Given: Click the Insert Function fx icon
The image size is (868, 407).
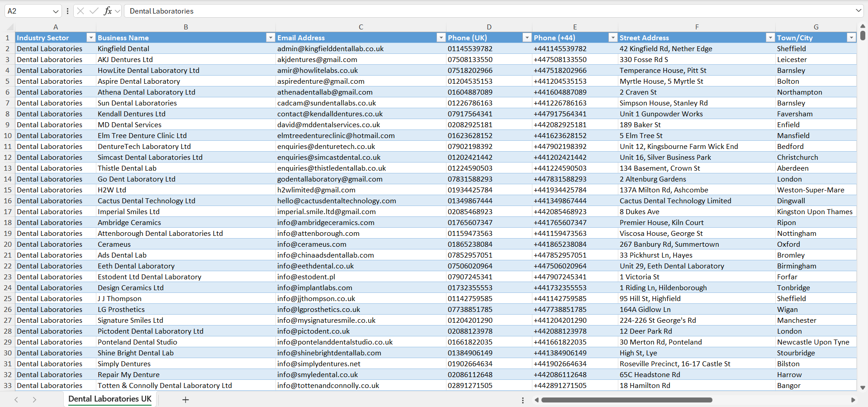Looking at the screenshot, I should click(x=108, y=11).
